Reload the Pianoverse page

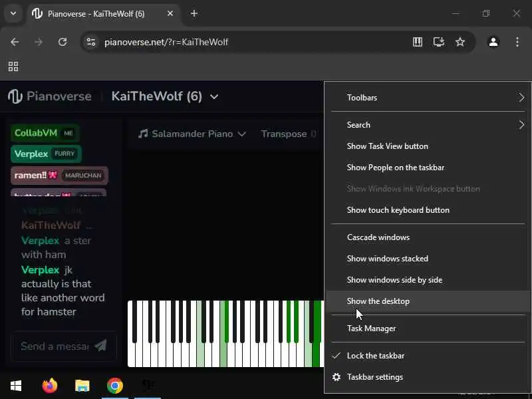tap(63, 42)
